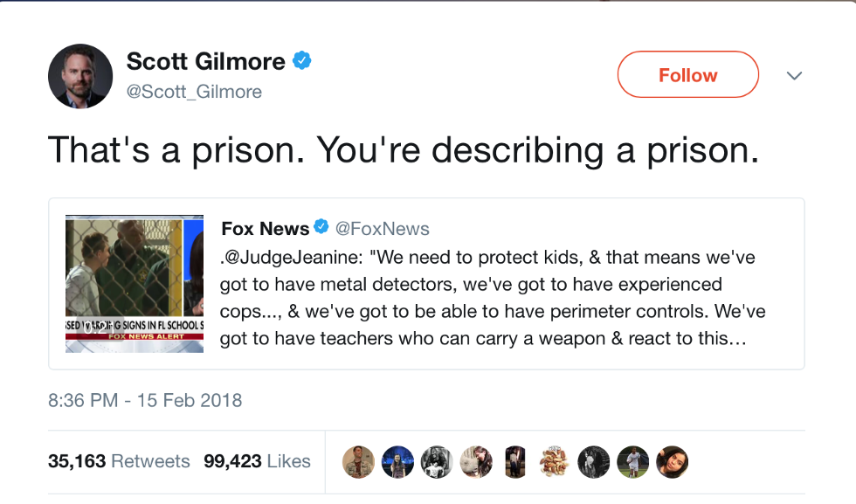Screen dimensions: 856x504
Task: View the 99,423 Likes count
Action: 257,461
